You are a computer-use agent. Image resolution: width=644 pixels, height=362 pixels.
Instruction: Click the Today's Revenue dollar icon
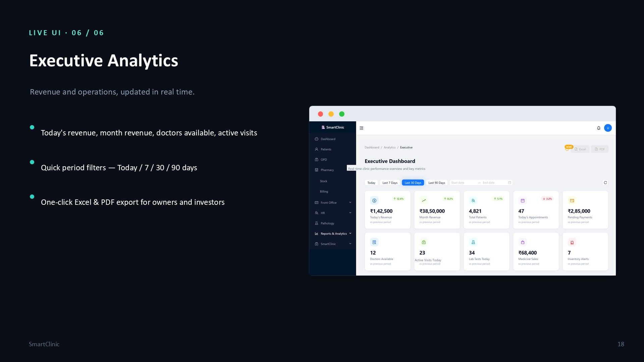(374, 200)
